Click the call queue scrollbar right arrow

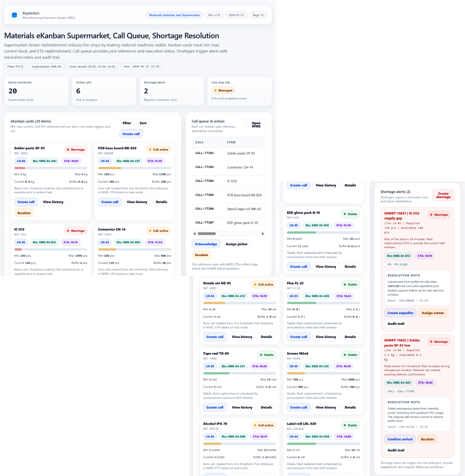pyautogui.click(x=263, y=234)
